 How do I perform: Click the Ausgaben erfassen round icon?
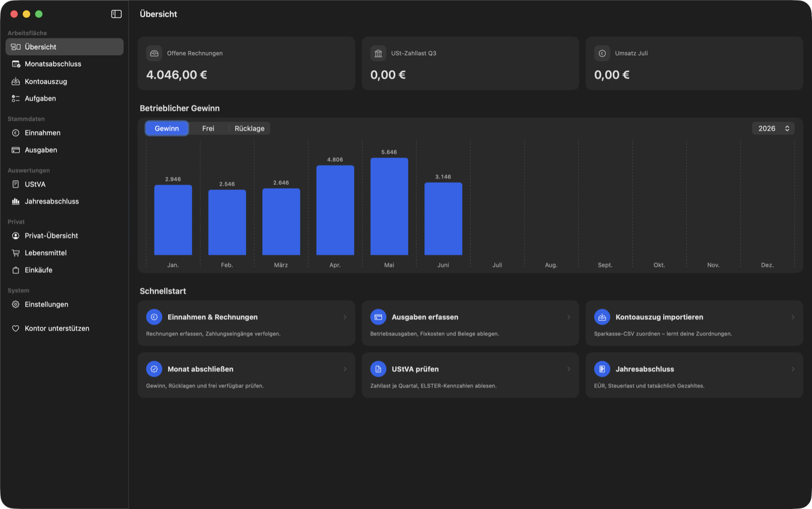coord(378,317)
